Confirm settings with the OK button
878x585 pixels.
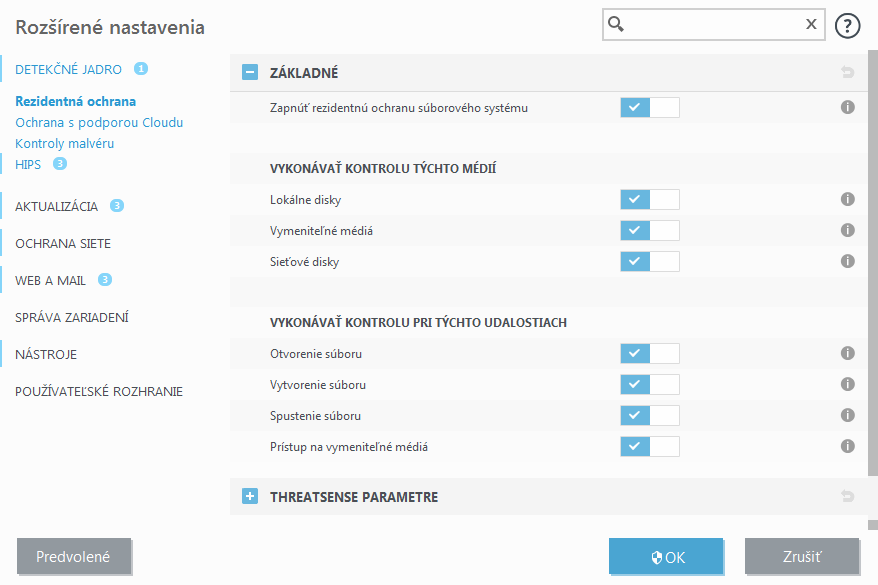point(666,557)
